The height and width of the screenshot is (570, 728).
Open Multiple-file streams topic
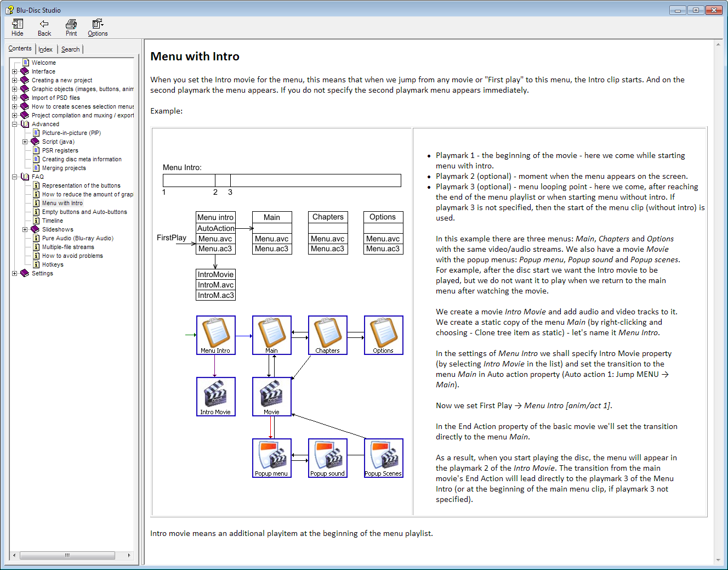tap(68, 247)
